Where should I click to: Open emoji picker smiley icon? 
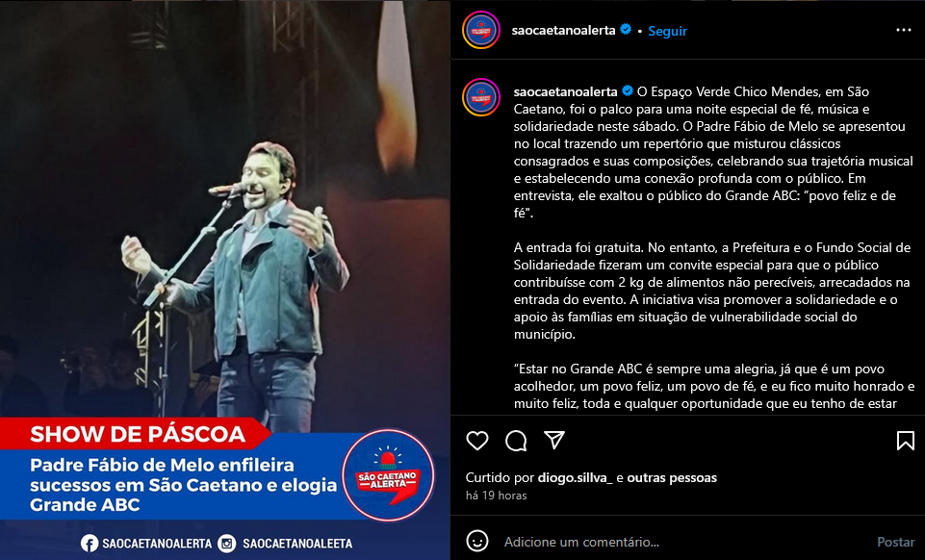coord(476,541)
